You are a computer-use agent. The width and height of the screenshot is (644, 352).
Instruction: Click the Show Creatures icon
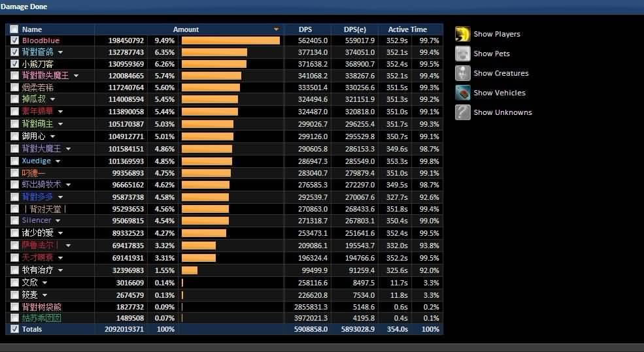[x=462, y=73]
